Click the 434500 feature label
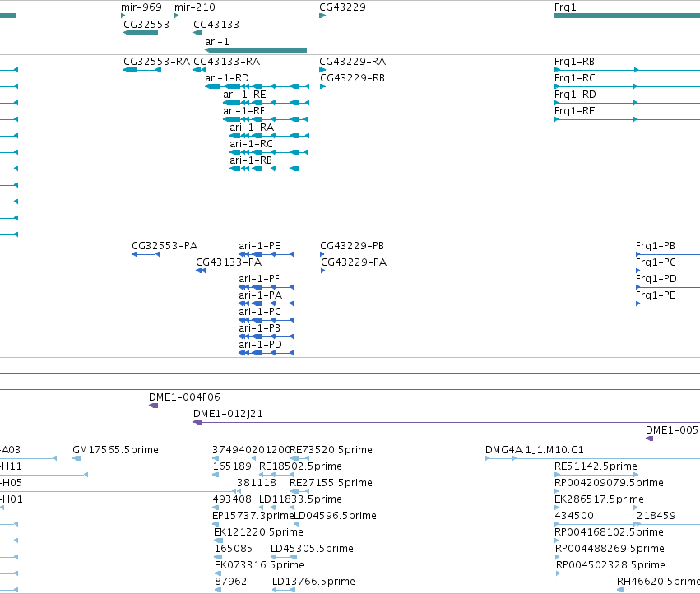 574,516
